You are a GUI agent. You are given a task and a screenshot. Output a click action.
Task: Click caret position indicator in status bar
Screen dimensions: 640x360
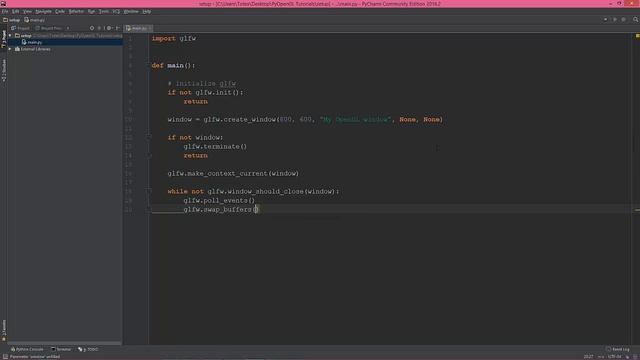coord(588,357)
